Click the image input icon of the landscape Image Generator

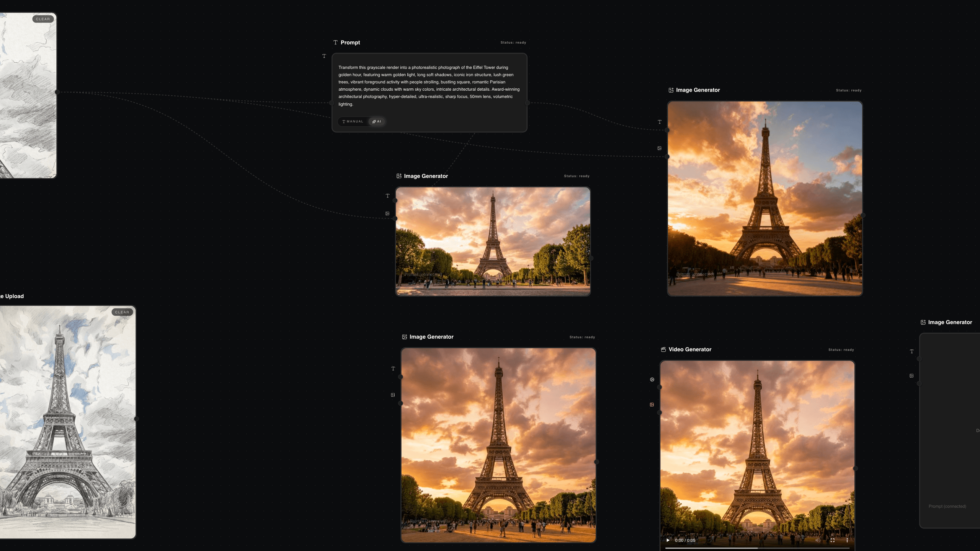387,214
